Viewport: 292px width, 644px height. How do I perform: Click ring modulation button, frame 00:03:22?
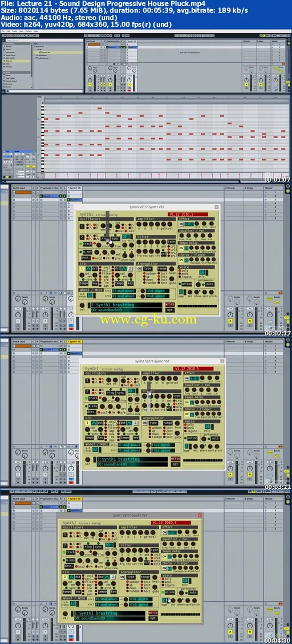tap(111, 392)
